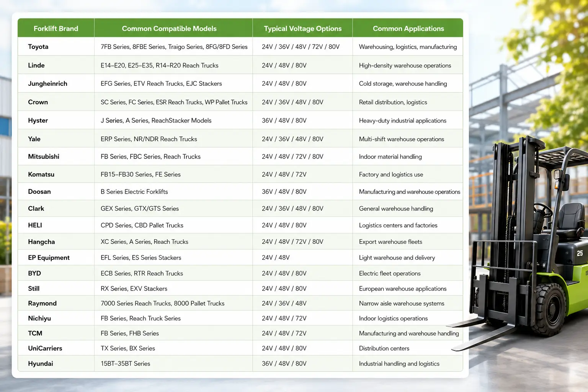The width and height of the screenshot is (588, 392).
Task: Click the 15BT–35BT Series cell
Action: (173, 364)
